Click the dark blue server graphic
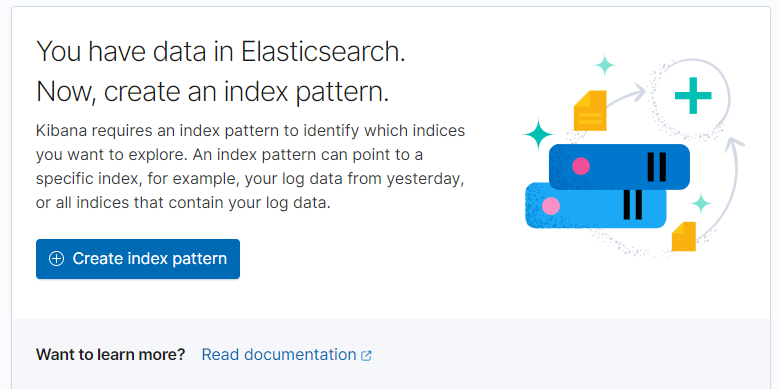780x389 pixels. (x=619, y=167)
